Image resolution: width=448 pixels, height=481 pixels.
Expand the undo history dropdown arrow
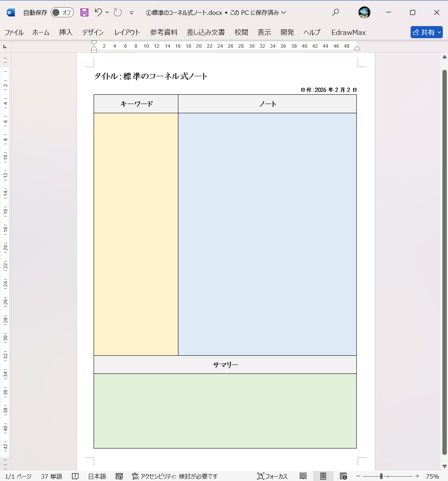click(107, 12)
